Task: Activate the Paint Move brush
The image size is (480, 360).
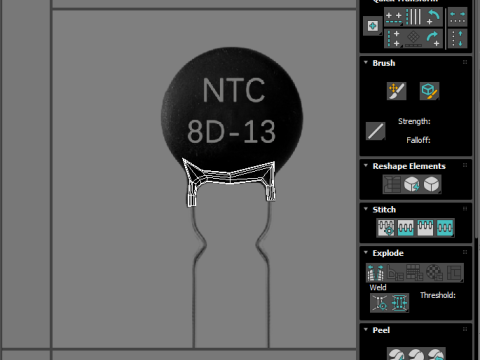Action: coord(396,91)
